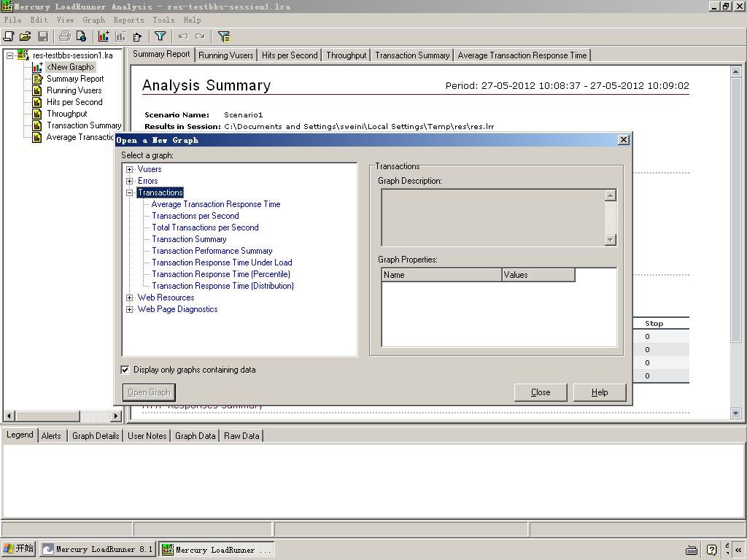Click the session file icon in tree

[23, 55]
